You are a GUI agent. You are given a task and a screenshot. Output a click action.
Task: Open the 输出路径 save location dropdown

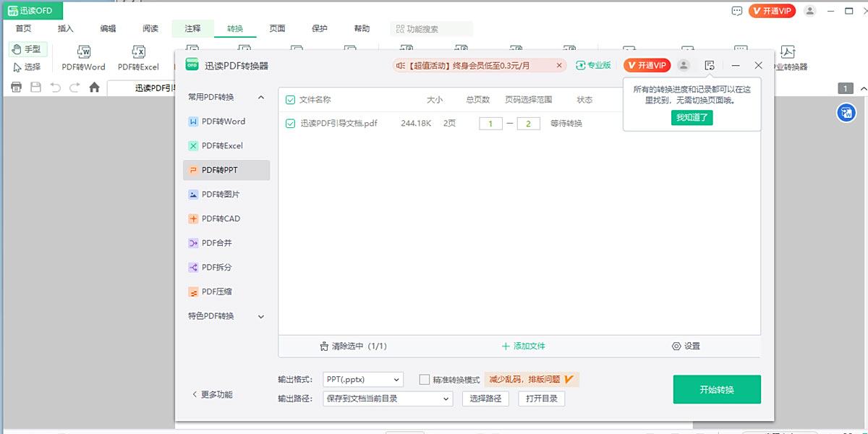pyautogui.click(x=387, y=399)
